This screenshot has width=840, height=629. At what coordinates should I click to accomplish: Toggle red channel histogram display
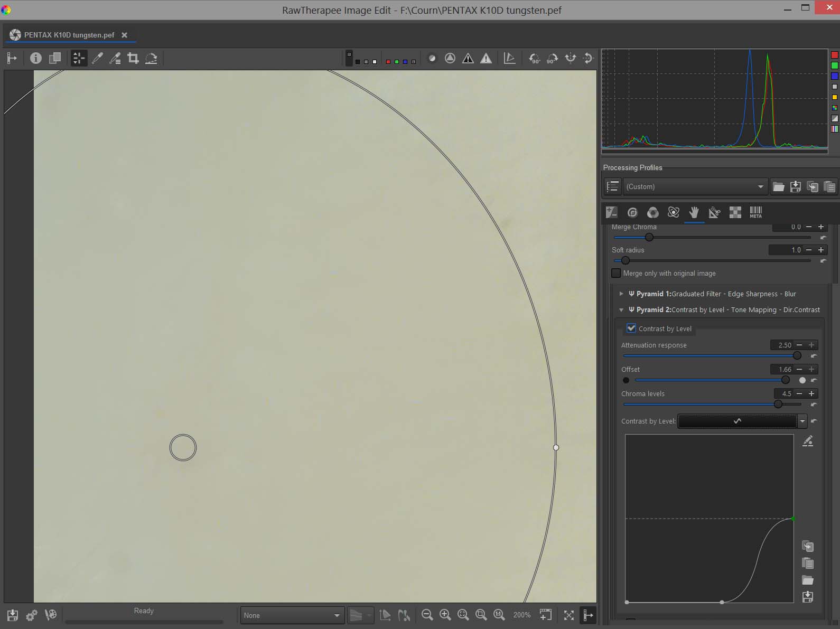click(835, 55)
